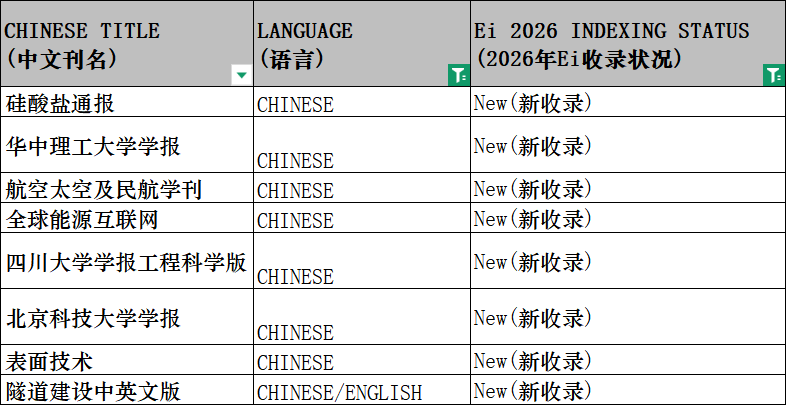Select New(新收录) status in 航空太空及民航学刊 row
Screen dimensions: 787x406
628,188
